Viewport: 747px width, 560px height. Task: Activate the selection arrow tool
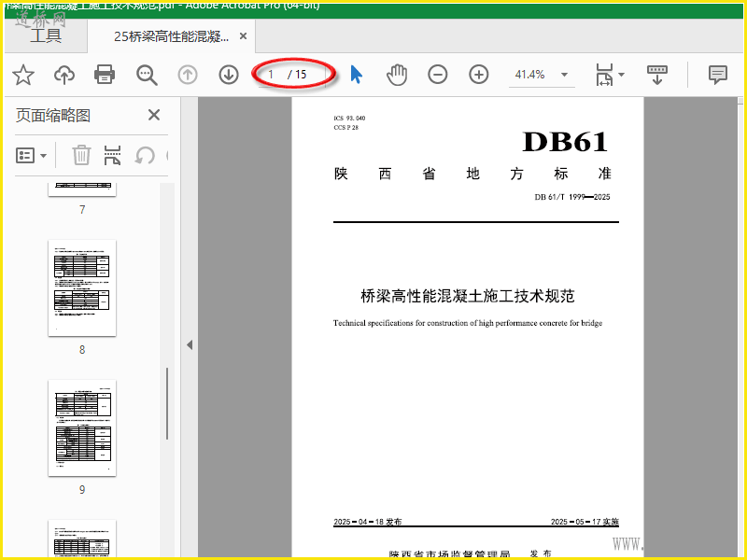(x=357, y=75)
